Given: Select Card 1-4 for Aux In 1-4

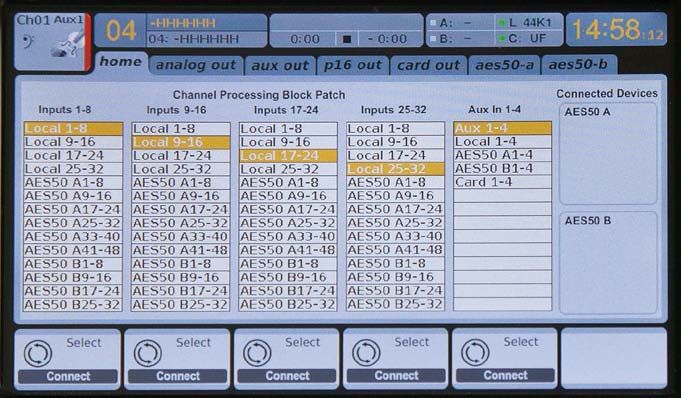Looking at the screenshot, I should (x=502, y=182).
